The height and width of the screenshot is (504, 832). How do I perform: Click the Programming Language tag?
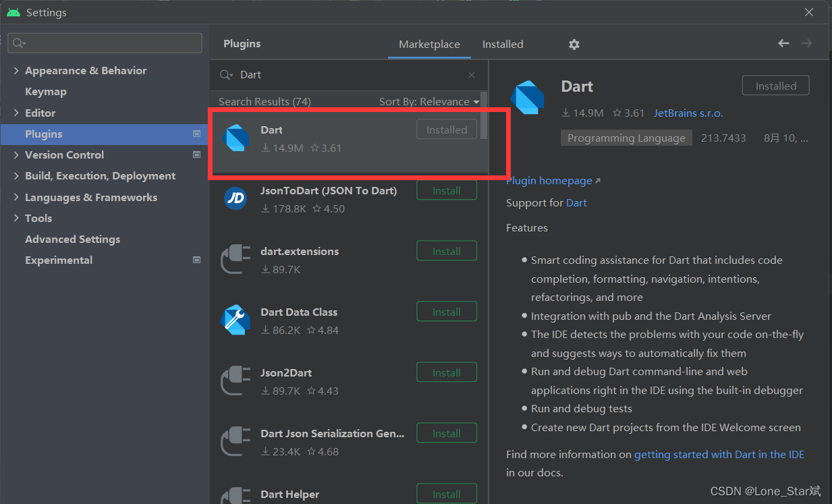click(626, 138)
